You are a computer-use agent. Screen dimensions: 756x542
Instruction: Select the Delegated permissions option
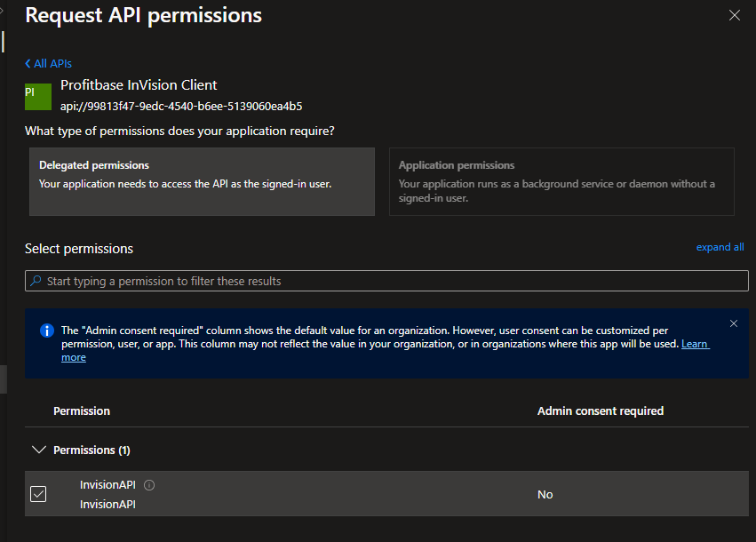pyautogui.click(x=202, y=181)
